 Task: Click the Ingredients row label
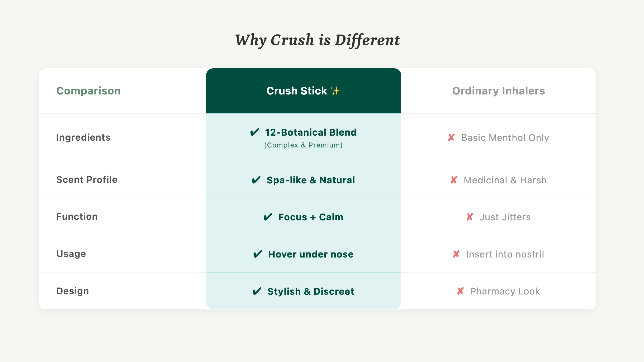83,137
